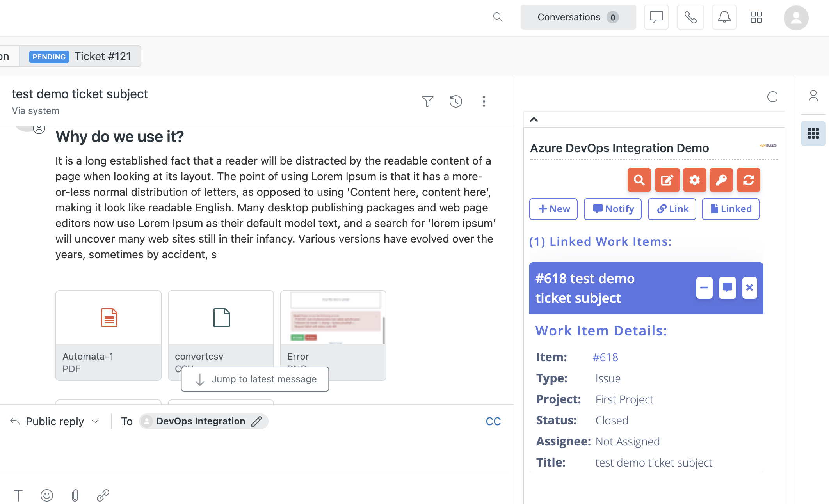
Task: Click the settings gear icon in Azure DevOps panel
Action: tap(695, 180)
